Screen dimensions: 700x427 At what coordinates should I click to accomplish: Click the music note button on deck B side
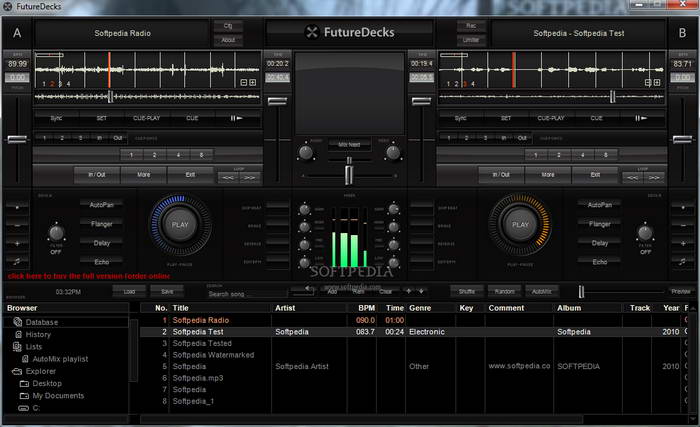pos(683,261)
